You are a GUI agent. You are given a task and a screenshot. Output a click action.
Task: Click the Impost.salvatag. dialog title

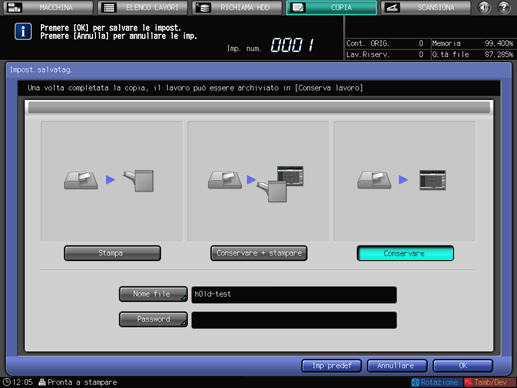pos(41,70)
